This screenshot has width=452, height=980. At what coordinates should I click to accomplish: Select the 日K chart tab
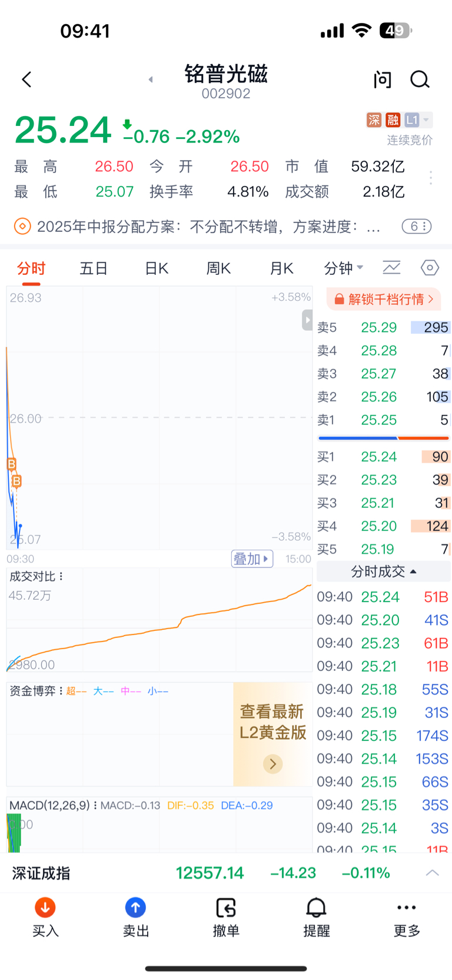(157, 268)
